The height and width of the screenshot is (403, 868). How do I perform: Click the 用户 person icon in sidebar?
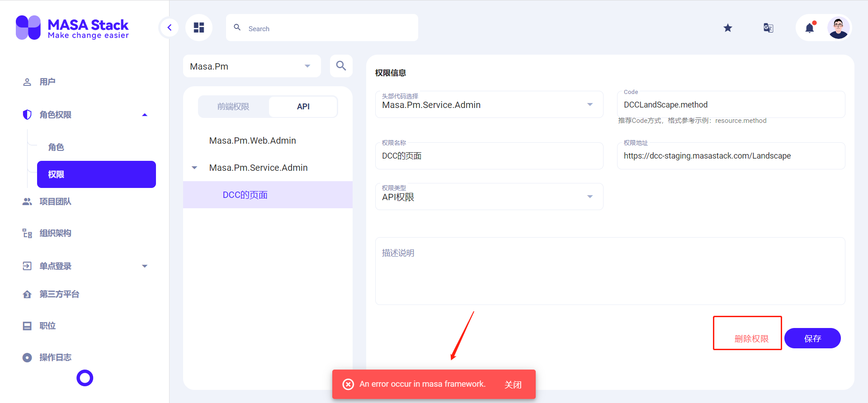pos(27,82)
